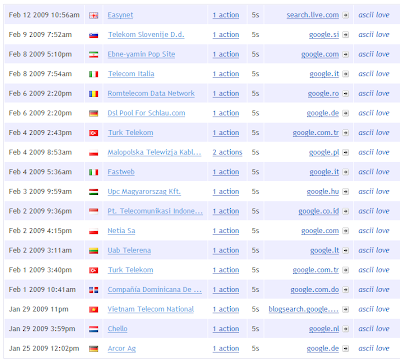This screenshot has width=400, height=362.
Task: Click the Turkish flag in the Feb 4 2:43pm row
Action: click(x=94, y=133)
